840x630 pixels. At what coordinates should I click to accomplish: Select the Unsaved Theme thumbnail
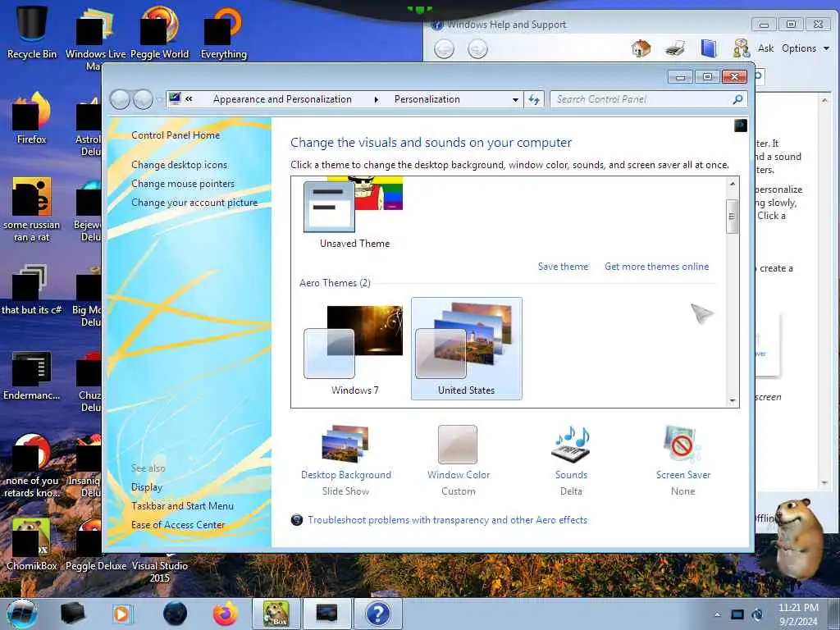pyautogui.click(x=354, y=208)
